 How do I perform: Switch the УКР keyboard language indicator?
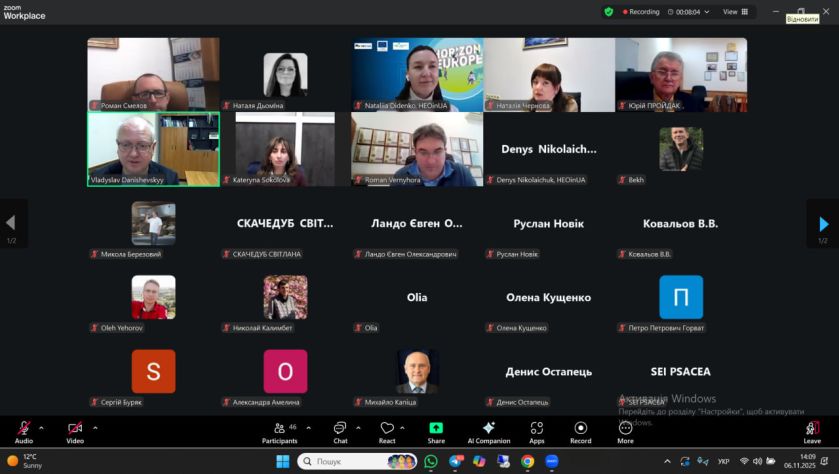pyautogui.click(x=723, y=461)
